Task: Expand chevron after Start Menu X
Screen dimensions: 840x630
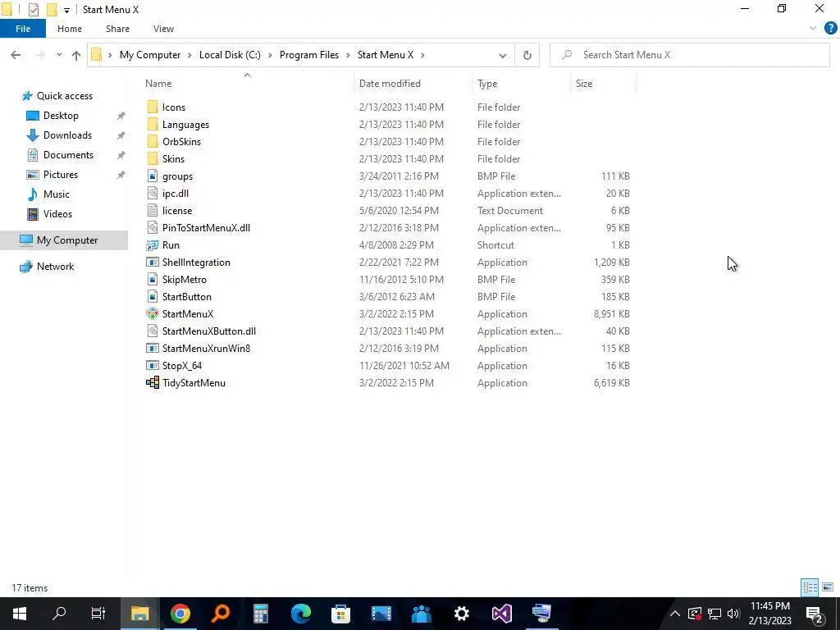Action: click(x=422, y=55)
